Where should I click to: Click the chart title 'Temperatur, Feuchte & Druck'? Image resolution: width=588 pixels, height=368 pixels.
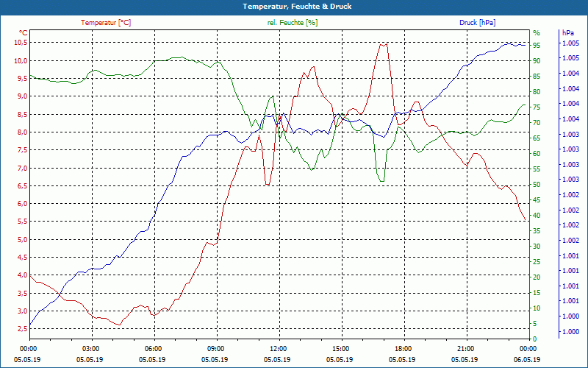297,7
